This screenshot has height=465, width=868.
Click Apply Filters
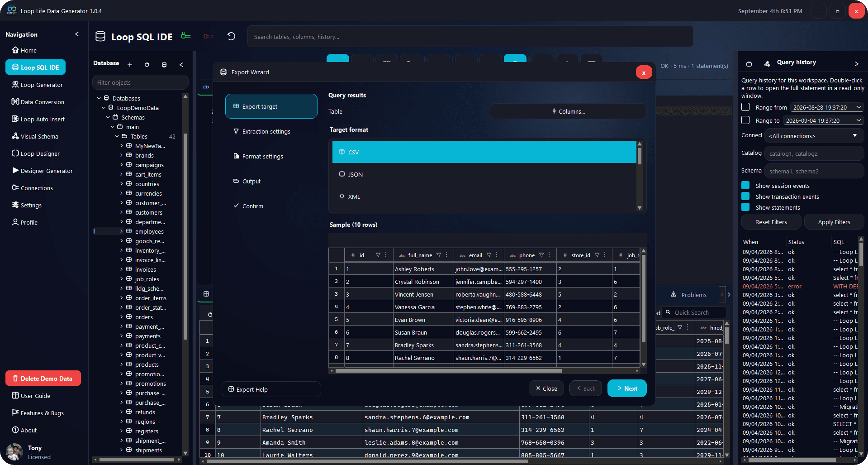click(834, 222)
